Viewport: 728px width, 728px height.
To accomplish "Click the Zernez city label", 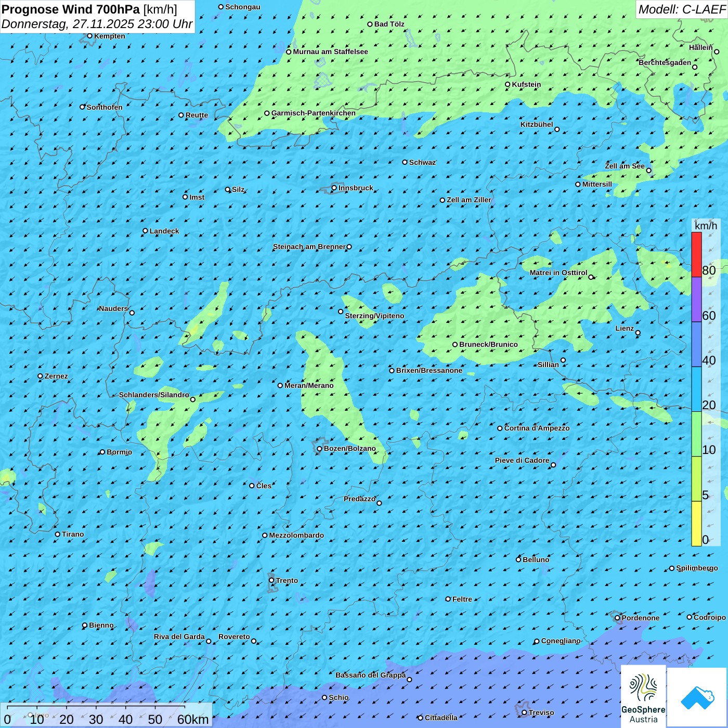I will (56, 376).
